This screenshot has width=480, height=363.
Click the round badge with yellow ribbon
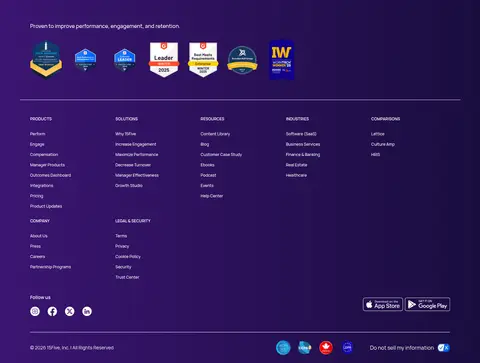242,60
